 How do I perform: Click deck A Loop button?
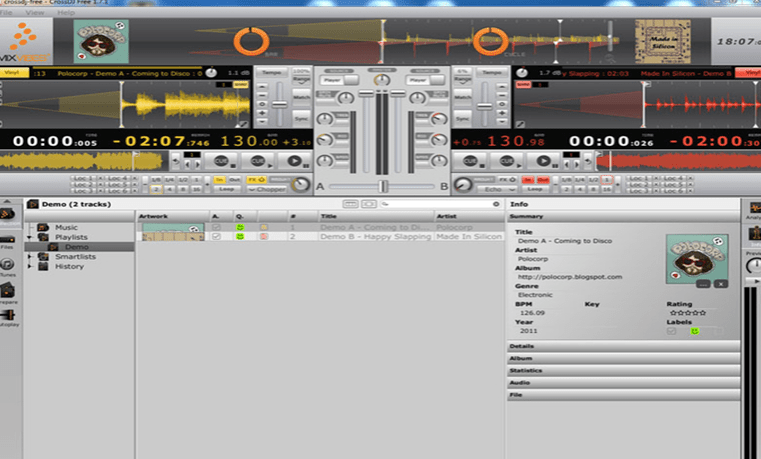click(x=226, y=189)
